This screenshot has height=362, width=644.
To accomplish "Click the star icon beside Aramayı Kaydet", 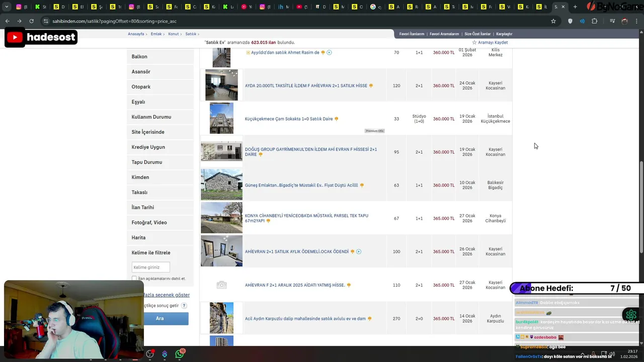I will click(x=474, y=43).
